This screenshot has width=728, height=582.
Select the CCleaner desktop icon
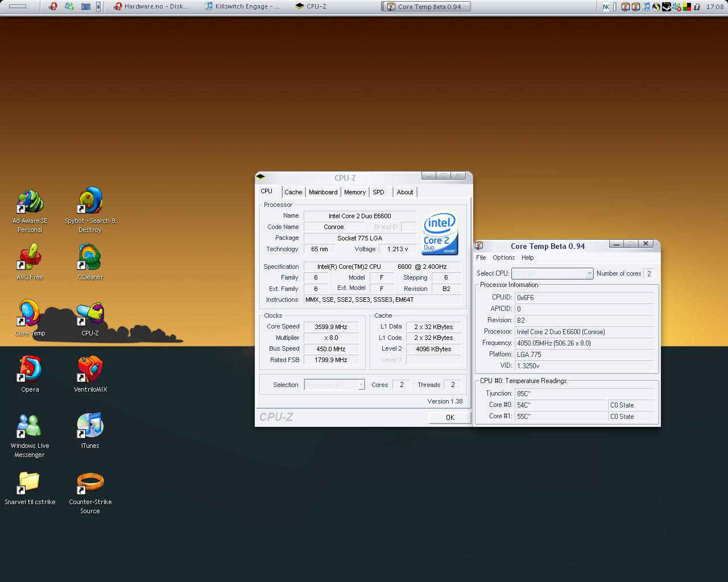[90, 263]
